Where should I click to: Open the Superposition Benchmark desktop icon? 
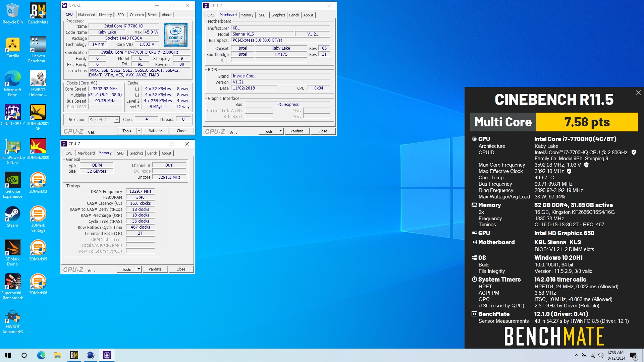pyautogui.click(x=13, y=287)
